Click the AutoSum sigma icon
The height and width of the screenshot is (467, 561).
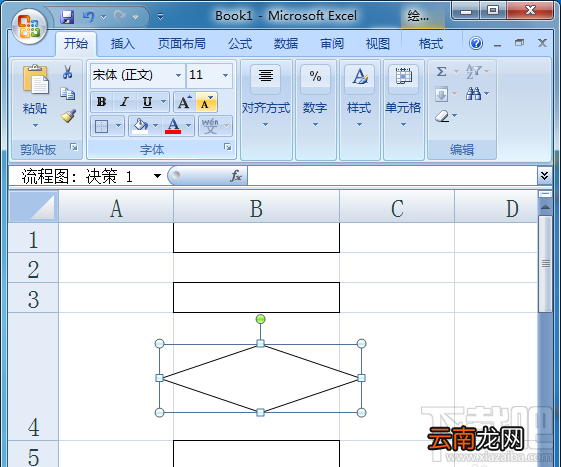(x=442, y=72)
